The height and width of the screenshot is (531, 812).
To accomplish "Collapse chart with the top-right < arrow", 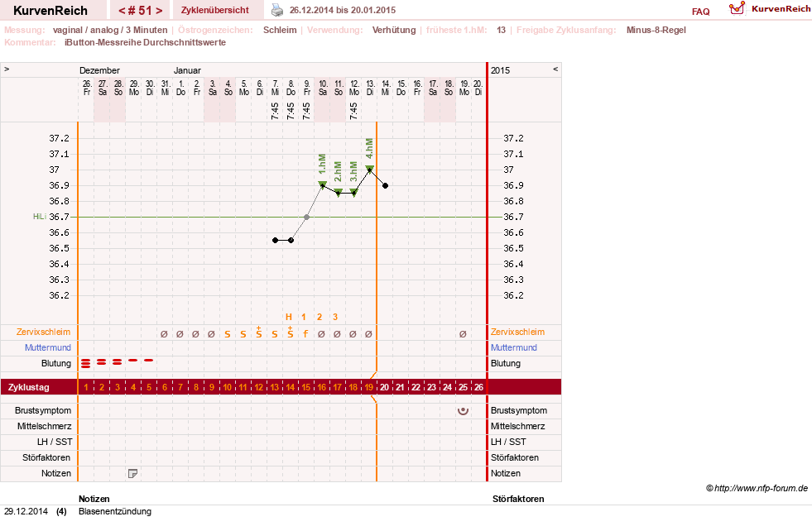I will coord(555,69).
